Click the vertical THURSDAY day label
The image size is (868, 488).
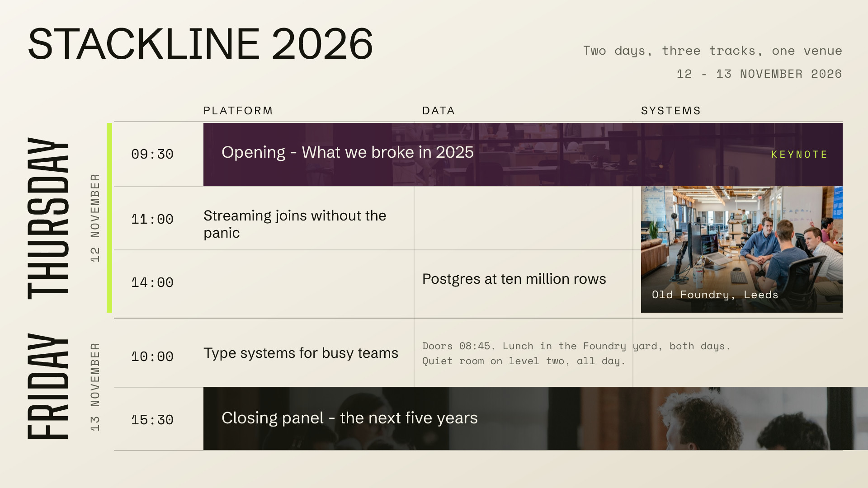(48, 218)
